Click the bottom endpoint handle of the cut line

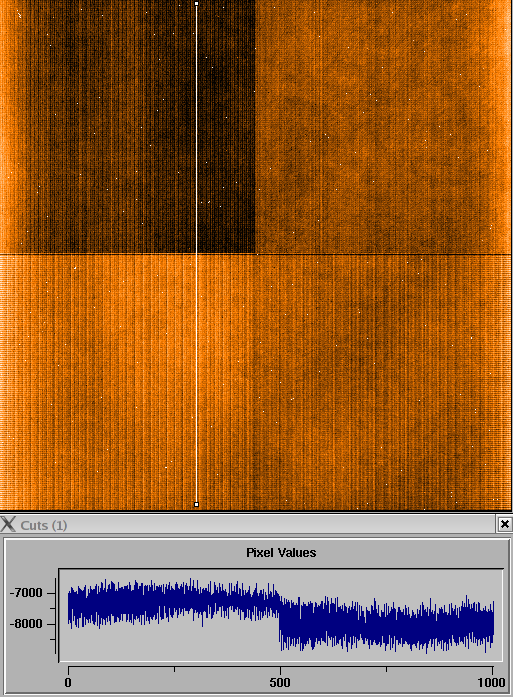196,505
